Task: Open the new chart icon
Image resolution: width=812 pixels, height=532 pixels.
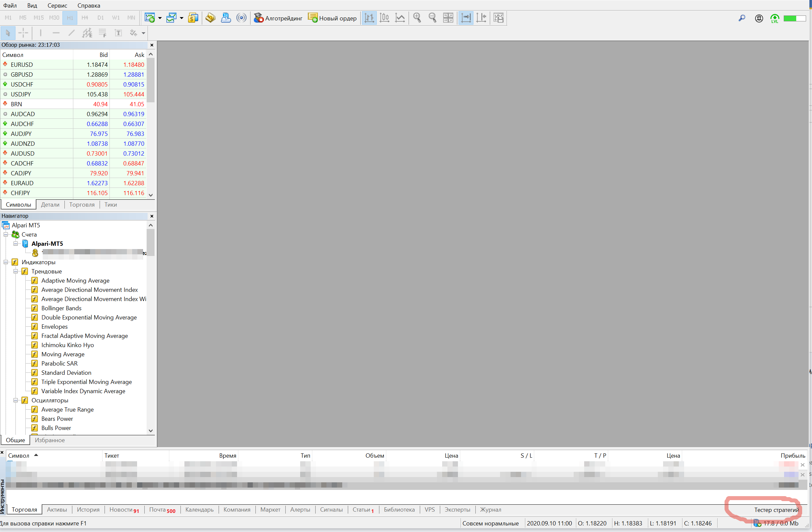Action: coord(150,18)
